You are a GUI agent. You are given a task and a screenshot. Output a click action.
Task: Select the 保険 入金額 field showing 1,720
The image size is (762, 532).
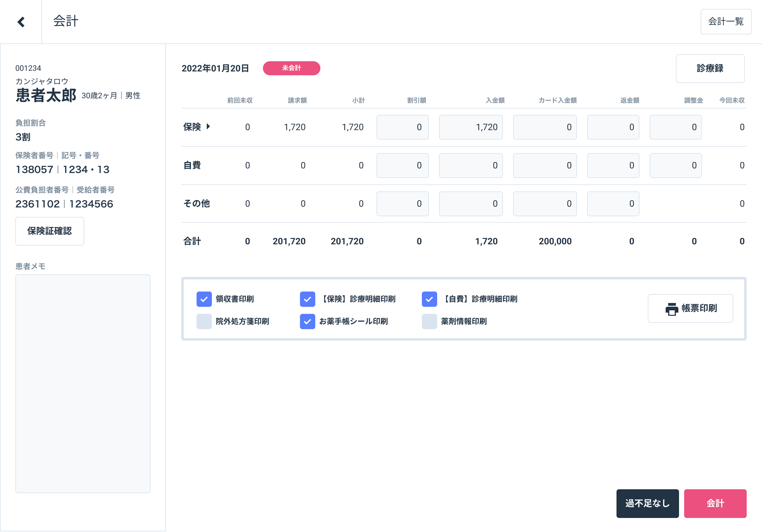click(x=470, y=127)
